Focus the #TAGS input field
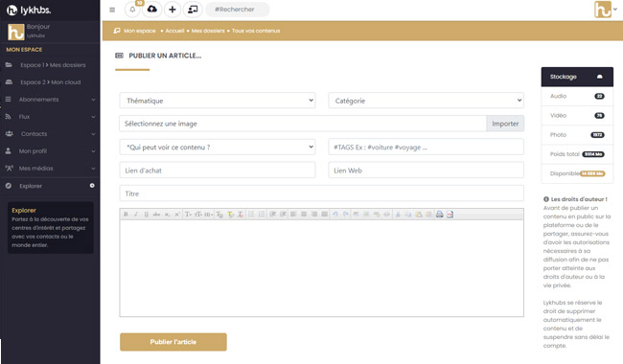The height and width of the screenshot is (364, 623). pos(426,147)
